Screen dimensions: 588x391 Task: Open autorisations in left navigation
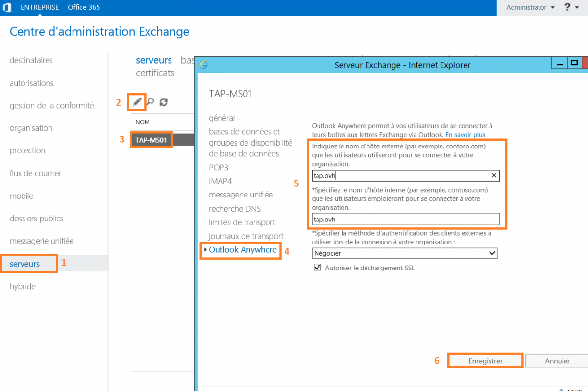click(x=32, y=83)
